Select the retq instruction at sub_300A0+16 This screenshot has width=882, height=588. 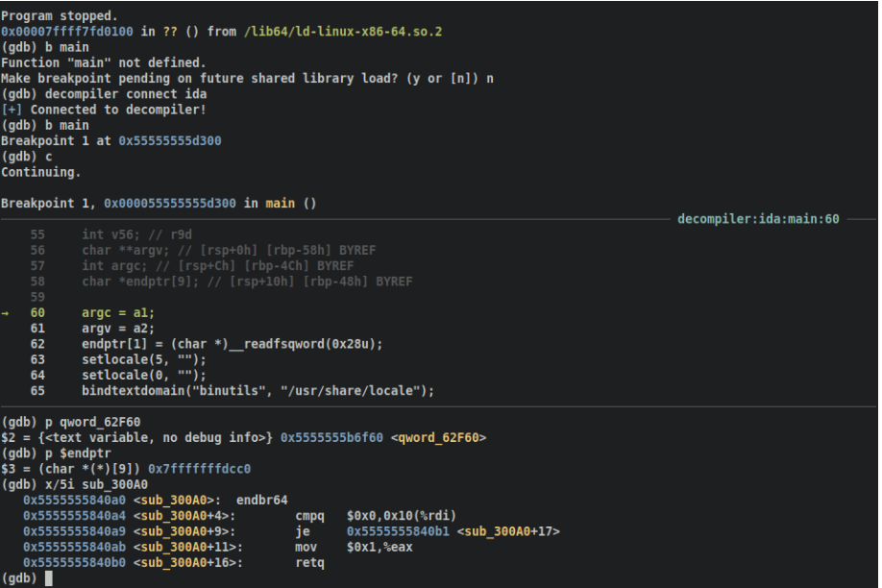point(310,563)
